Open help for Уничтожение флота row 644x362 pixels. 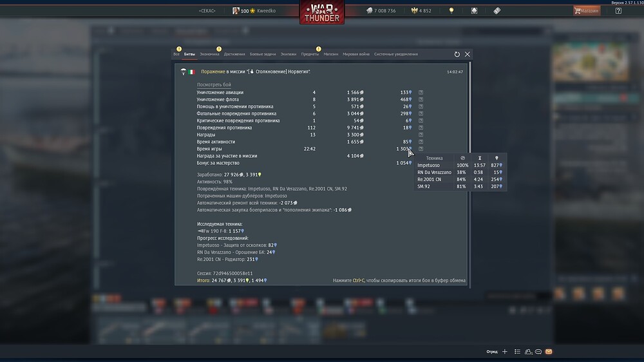421,99
